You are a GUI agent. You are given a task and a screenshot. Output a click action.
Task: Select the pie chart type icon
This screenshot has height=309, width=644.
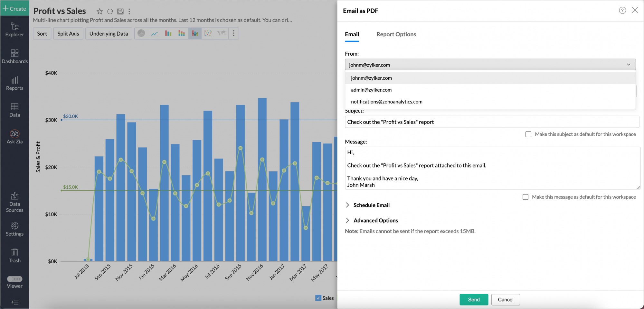click(x=141, y=33)
